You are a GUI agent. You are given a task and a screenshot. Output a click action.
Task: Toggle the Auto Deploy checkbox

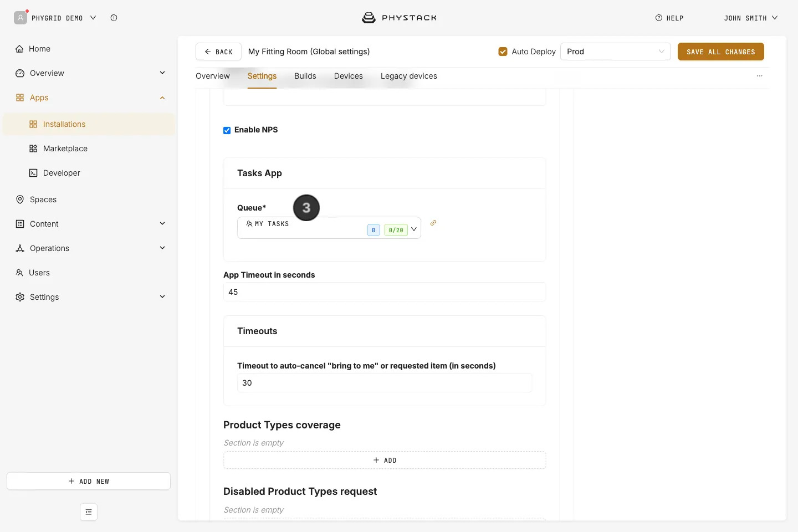coord(503,52)
